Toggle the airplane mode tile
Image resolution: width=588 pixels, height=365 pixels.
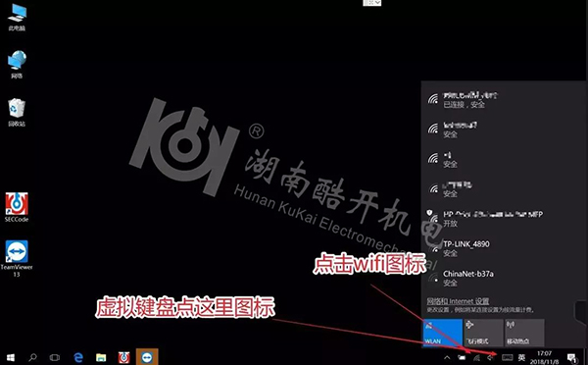(x=483, y=333)
